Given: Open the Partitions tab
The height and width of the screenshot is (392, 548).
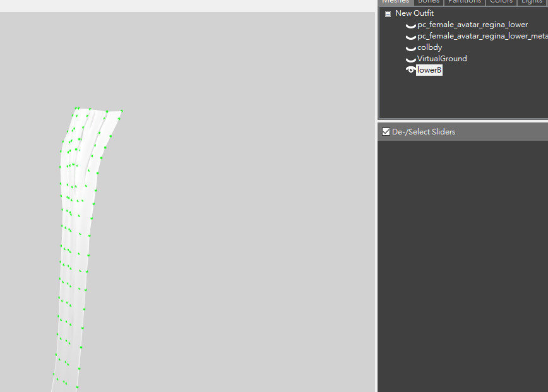Looking at the screenshot, I should pyautogui.click(x=465, y=2).
